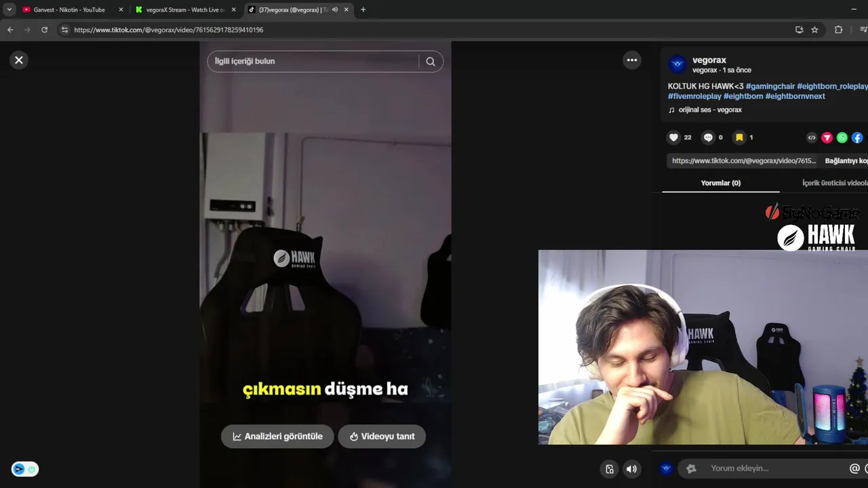Select the video URL text field
The image size is (868, 488).
pos(744,161)
